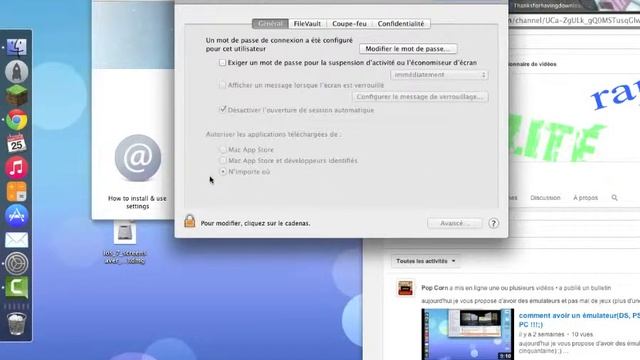Open video link 'comment avoir un émulateur'
640x360 pixels.
tap(579, 320)
